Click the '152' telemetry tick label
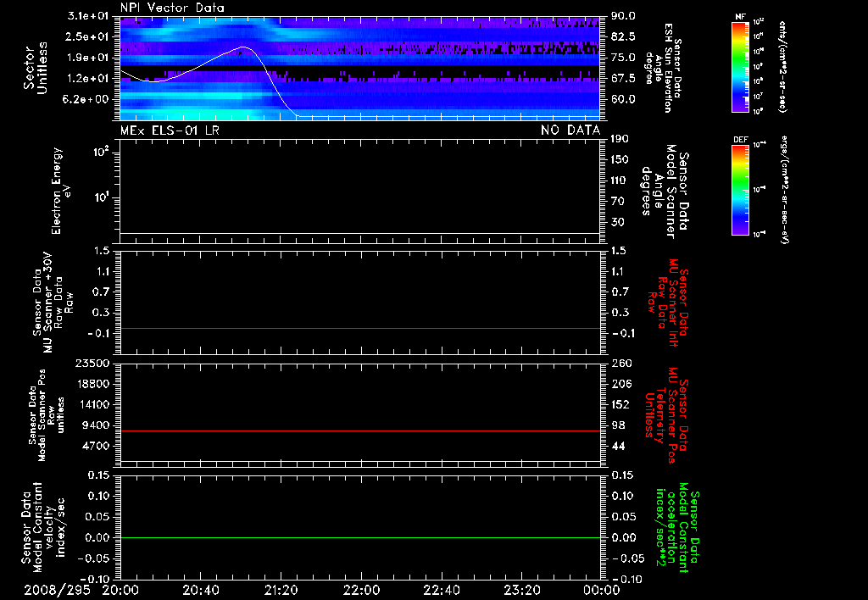868x600 pixels. click(x=621, y=404)
